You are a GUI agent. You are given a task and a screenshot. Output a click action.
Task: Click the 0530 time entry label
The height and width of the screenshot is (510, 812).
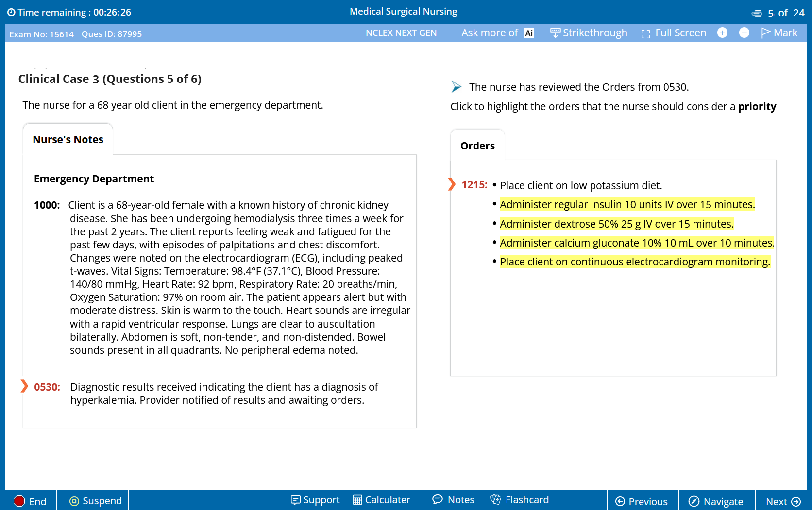click(47, 387)
